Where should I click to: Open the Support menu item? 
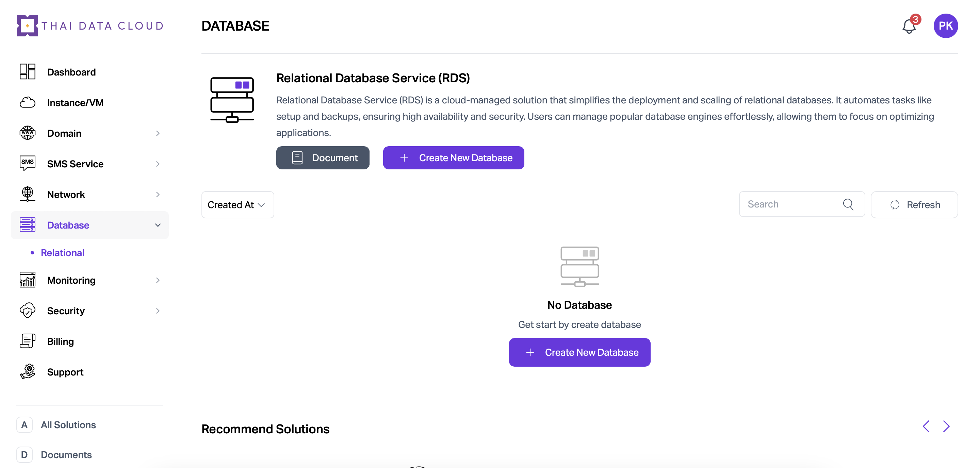(90, 372)
